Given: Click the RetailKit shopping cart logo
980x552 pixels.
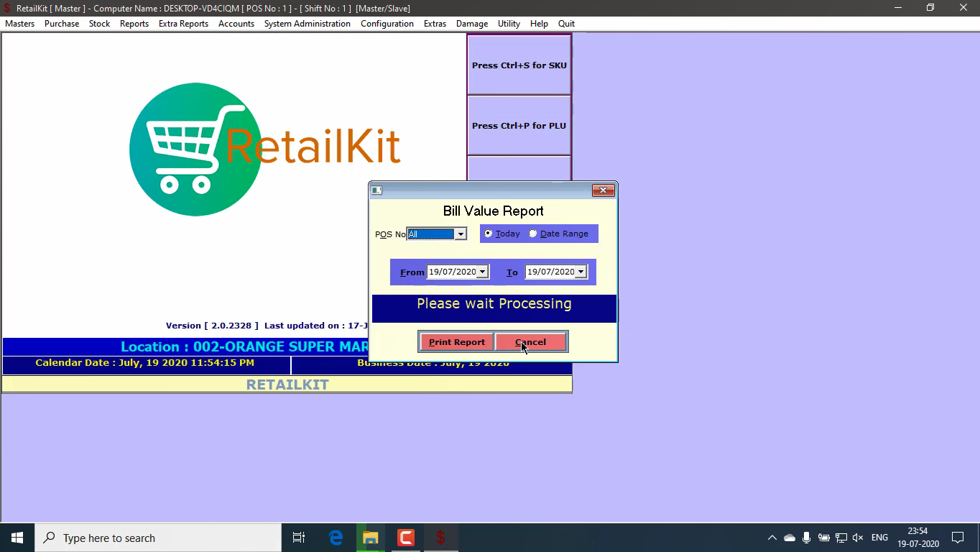Looking at the screenshot, I should click(195, 149).
